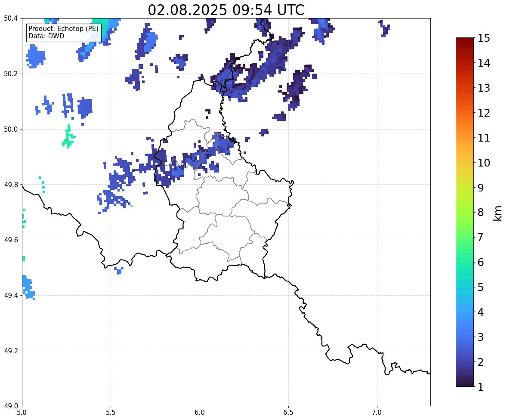Click the latitude axis label '49.4'
This screenshot has width=507, height=420.
(x=11, y=295)
